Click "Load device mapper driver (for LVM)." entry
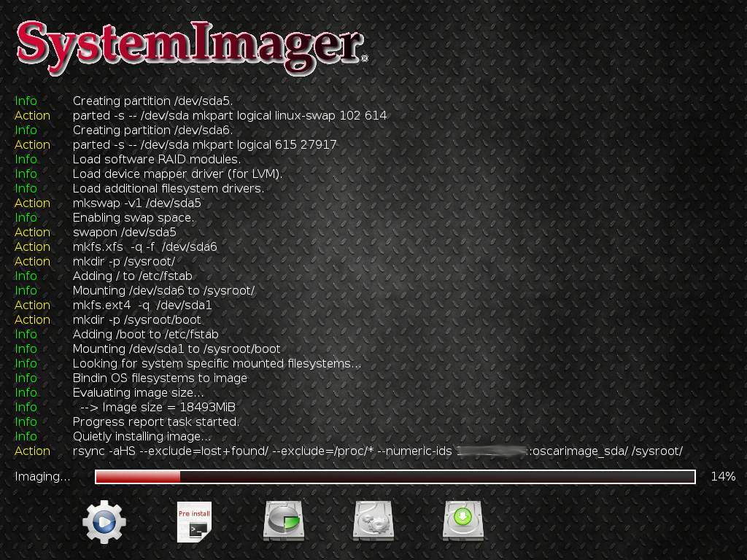747x560 pixels. coord(178,174)
